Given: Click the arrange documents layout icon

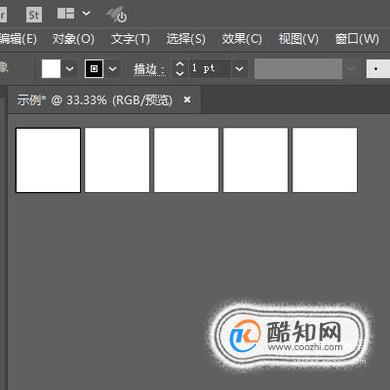Looking at the screenshot, I should point(66,14).
